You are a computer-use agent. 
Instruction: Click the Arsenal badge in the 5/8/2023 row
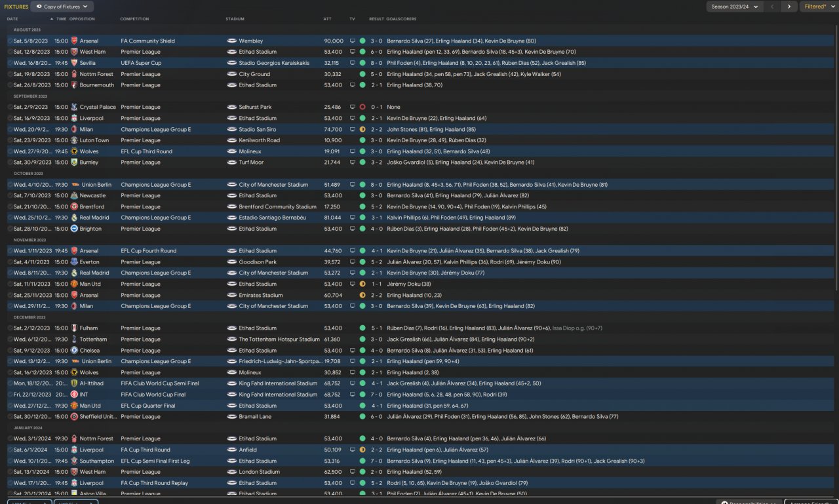click(x=74, y=41)
